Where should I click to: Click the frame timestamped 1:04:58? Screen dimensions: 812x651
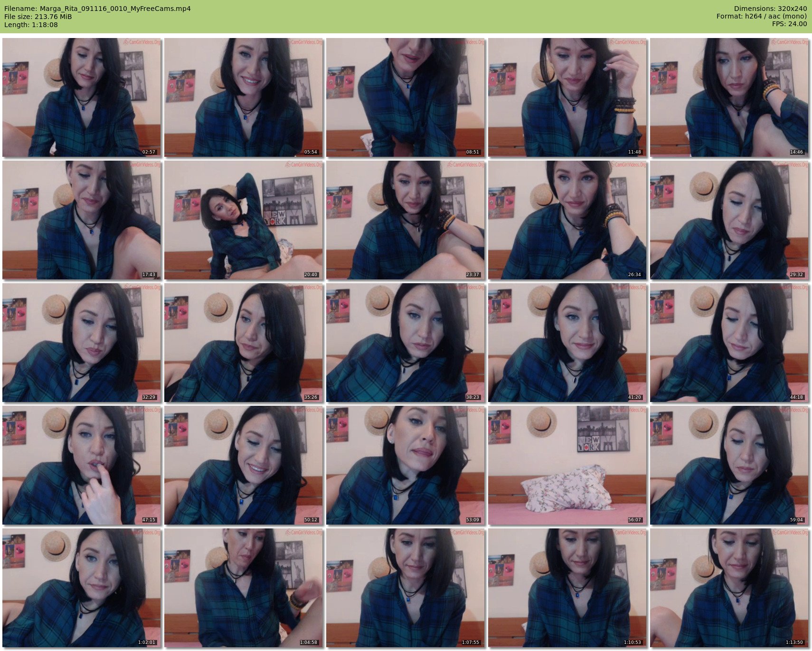click(243, 588)
